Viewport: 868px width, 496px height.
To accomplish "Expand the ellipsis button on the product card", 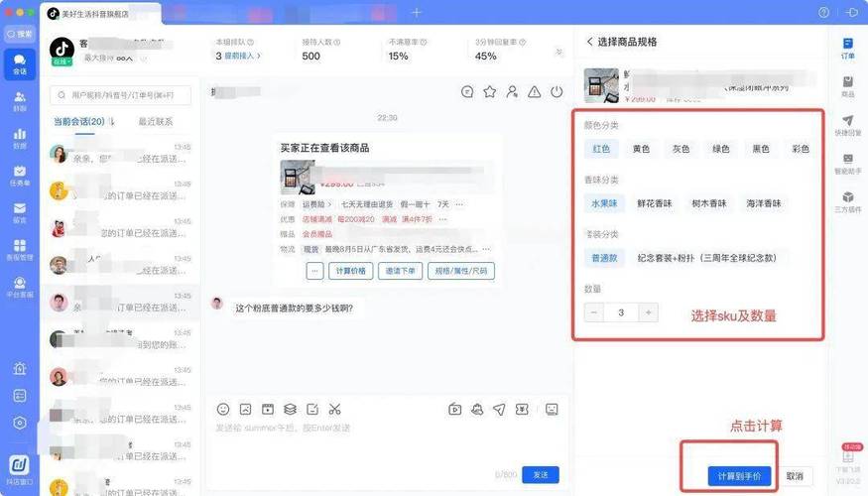I will [314, 271].
